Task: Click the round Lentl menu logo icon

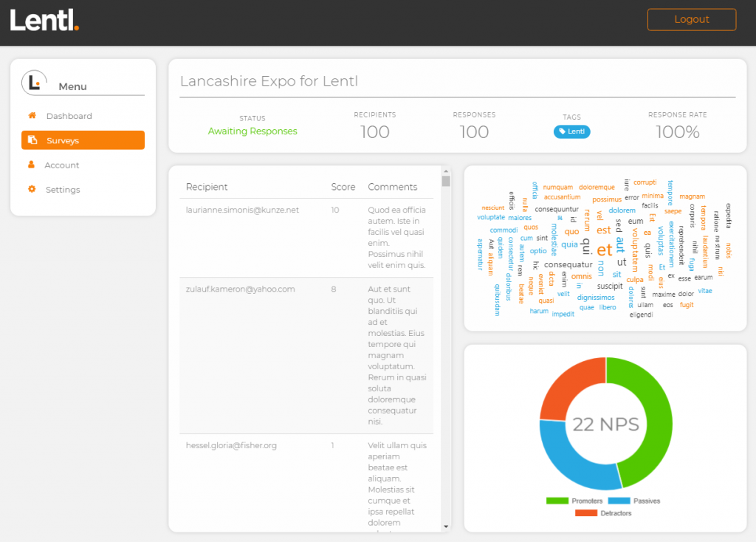Action: 34,83
